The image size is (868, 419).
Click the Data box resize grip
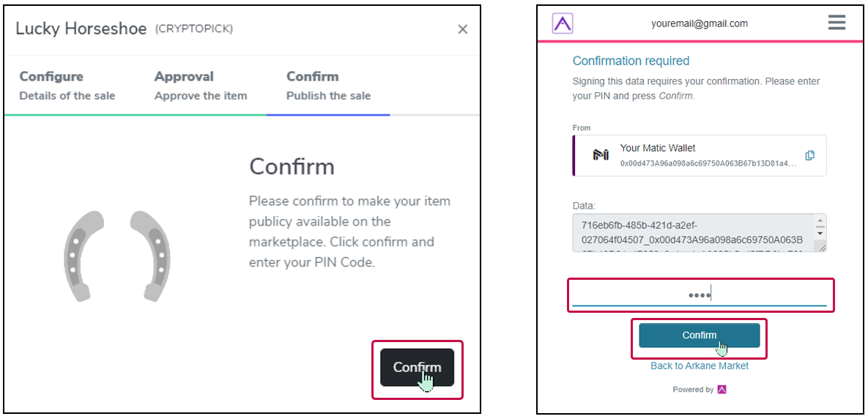(x=822, y=248)
